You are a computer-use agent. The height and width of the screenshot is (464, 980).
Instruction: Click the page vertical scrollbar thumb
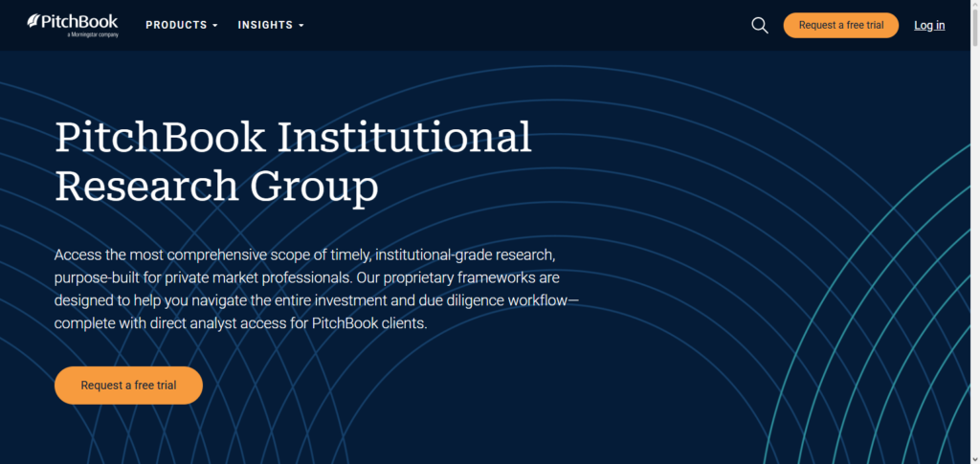(974, 28)
